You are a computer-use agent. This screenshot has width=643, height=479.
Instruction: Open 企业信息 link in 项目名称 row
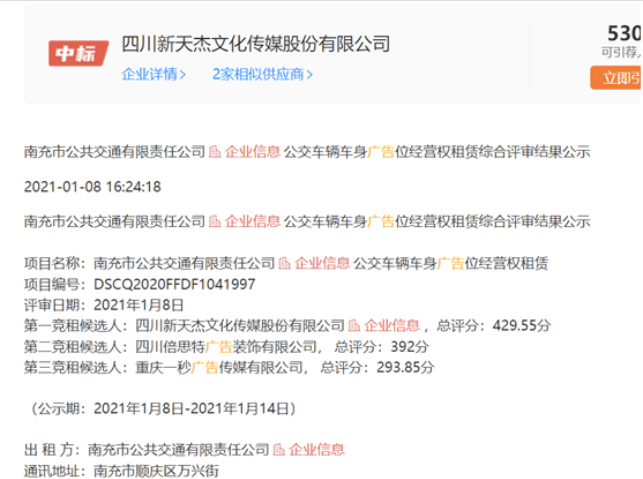click(x=322, y=263)
